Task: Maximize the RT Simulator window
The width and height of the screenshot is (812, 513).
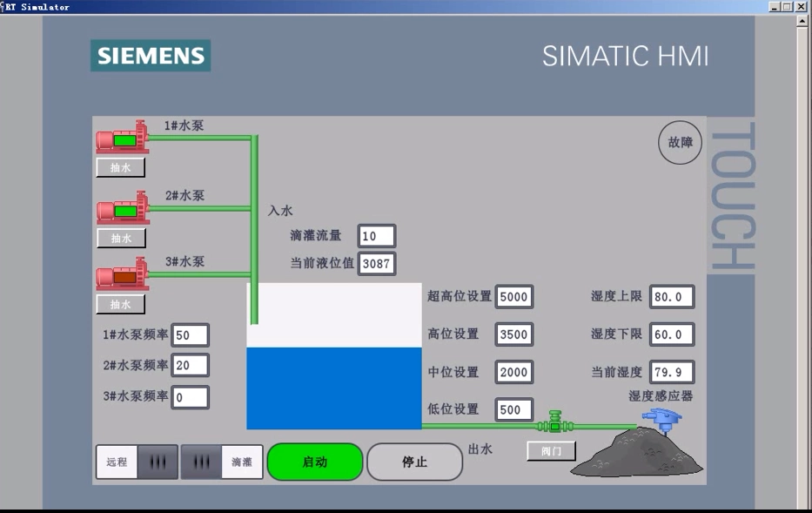Action: (x=787, y=7)
